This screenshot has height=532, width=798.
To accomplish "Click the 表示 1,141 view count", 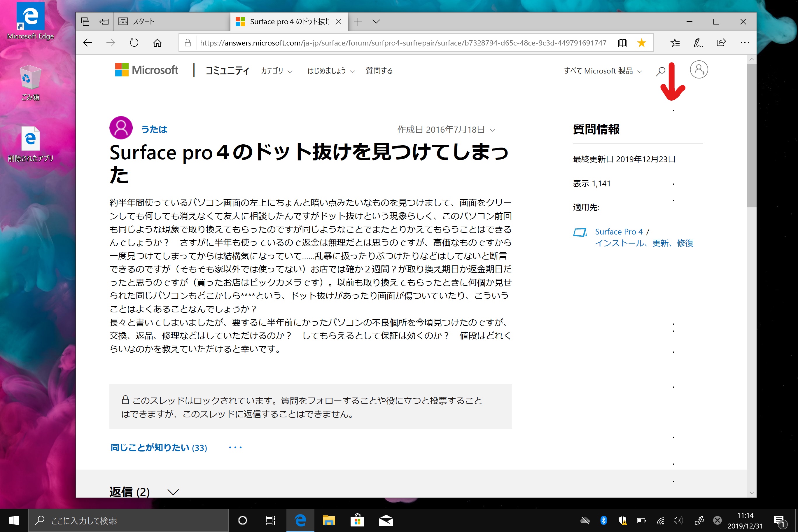I will [x=592, y=183].
